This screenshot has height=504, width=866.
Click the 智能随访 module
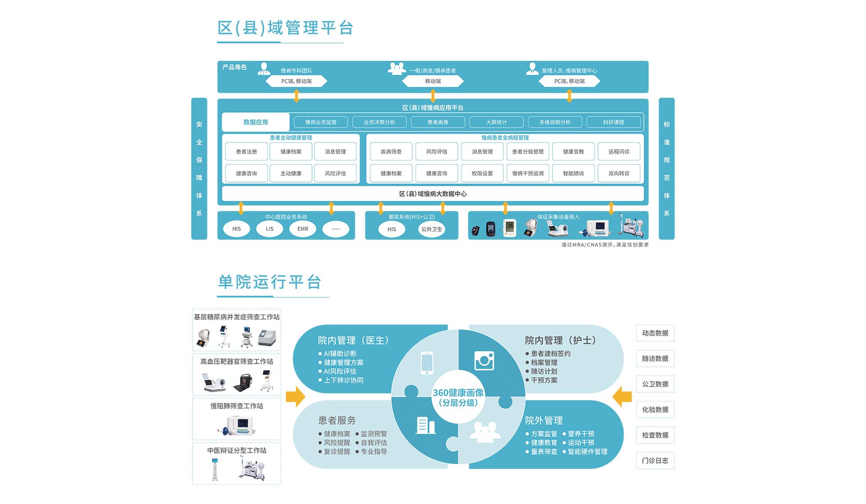[x=573, y=173]
